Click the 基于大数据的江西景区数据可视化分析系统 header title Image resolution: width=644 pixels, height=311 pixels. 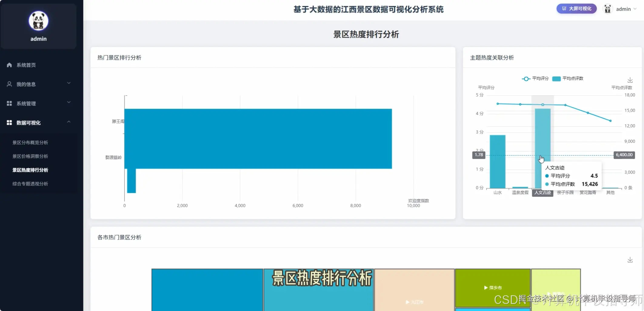pos(369,9)
